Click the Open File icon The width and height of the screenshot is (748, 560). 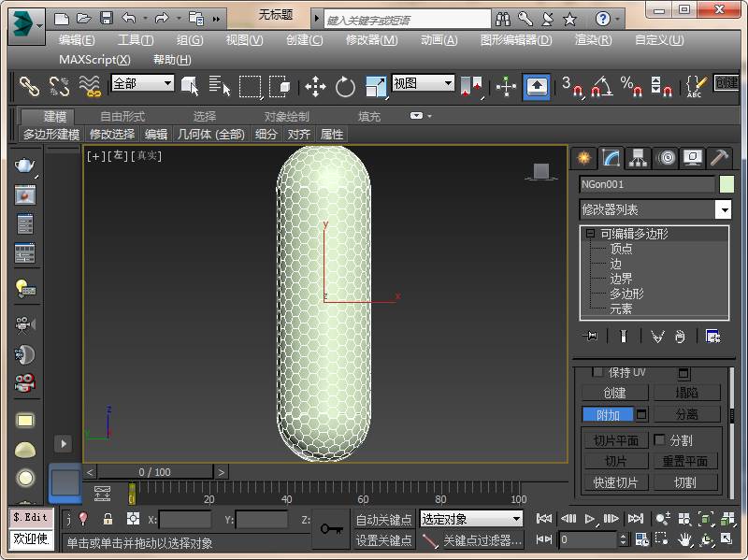84,19
